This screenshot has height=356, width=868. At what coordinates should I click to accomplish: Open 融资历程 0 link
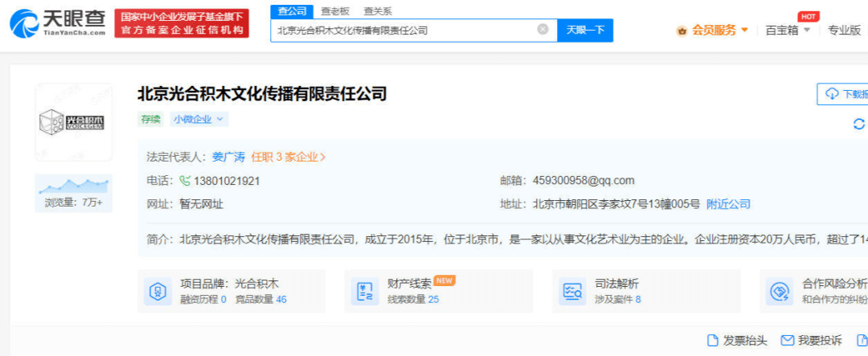tap(203, 300)
